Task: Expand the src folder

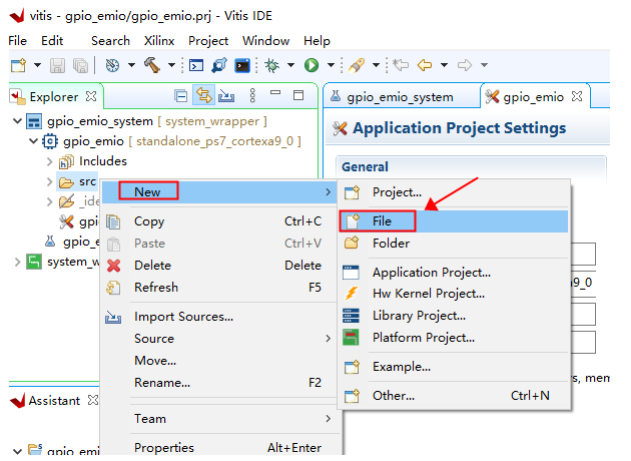Action: point(49,181)
